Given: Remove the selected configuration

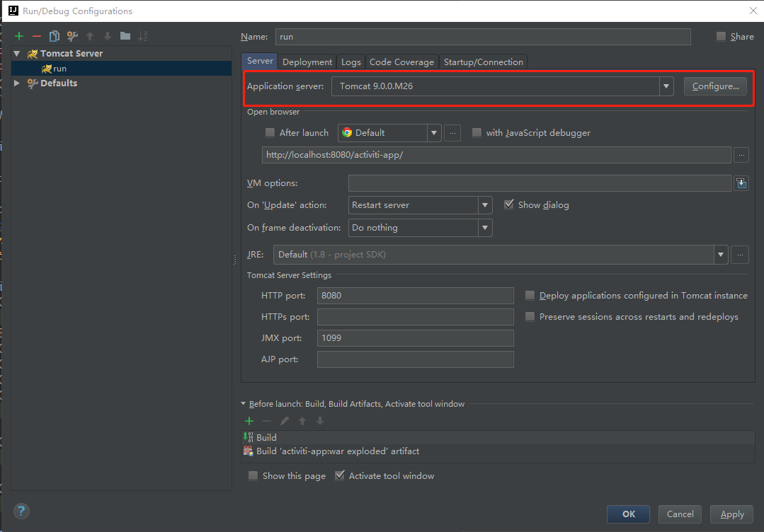Looking at the screenshot, I should [x=37, y=36].
